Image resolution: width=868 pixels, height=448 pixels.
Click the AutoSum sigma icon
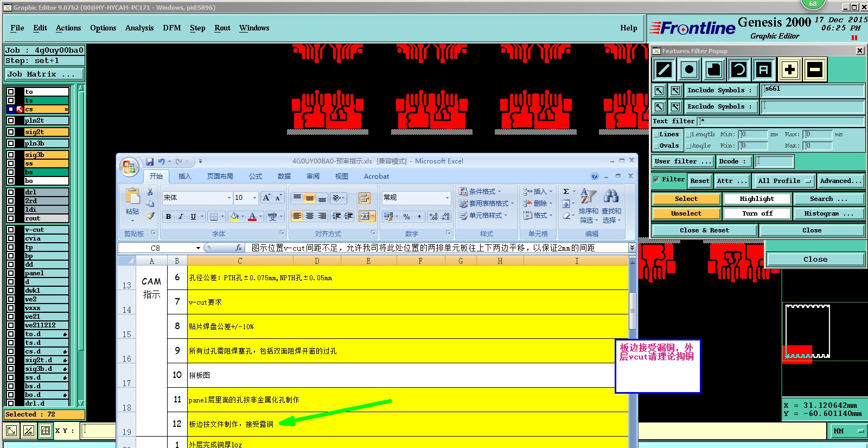pyautogui.click(x=566, y=192)
